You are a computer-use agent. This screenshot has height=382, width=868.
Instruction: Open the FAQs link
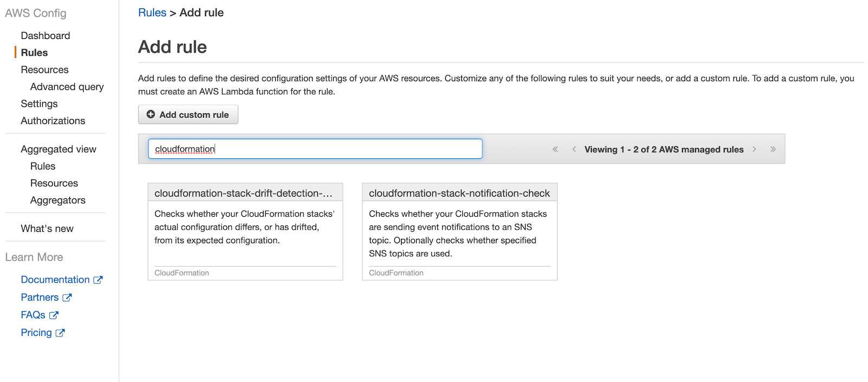tap(33, 315)
